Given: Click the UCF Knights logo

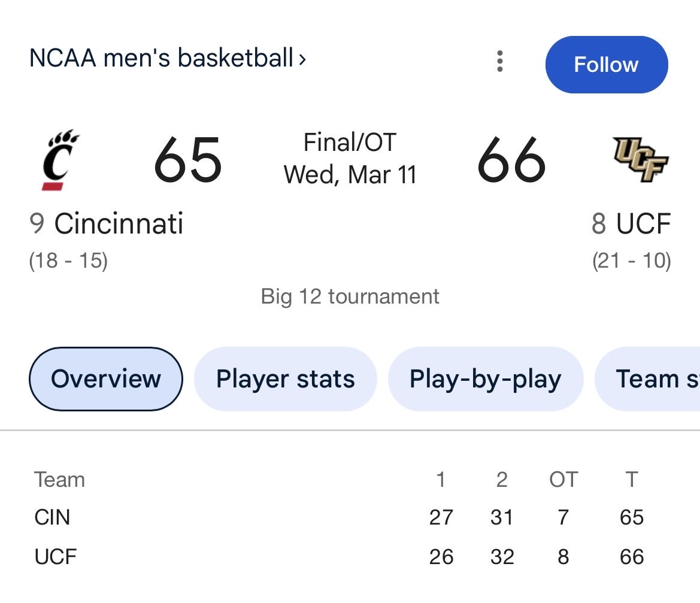Looking at the screenshot, I should pyautogui.click(x=640, y=159).
